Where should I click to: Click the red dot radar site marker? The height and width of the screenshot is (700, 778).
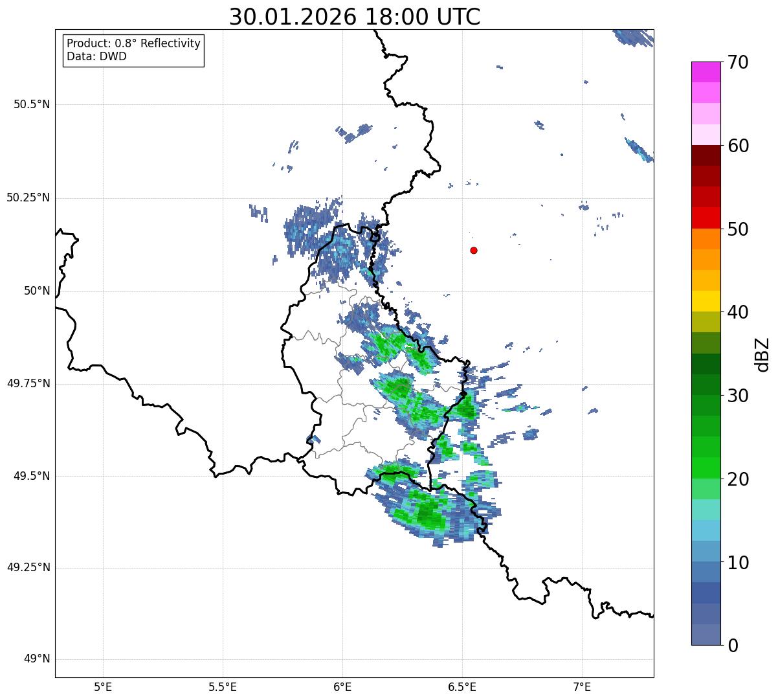(474, 251)
